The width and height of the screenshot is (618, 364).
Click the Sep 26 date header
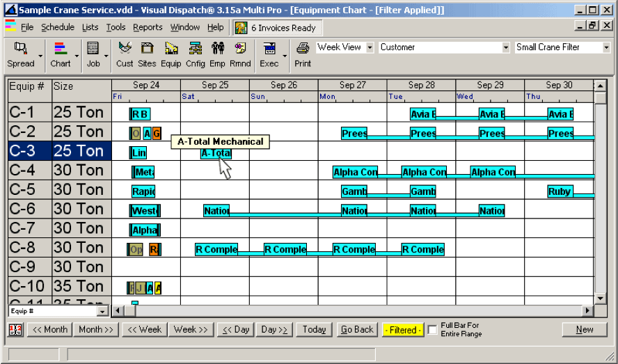pos(284,85)
